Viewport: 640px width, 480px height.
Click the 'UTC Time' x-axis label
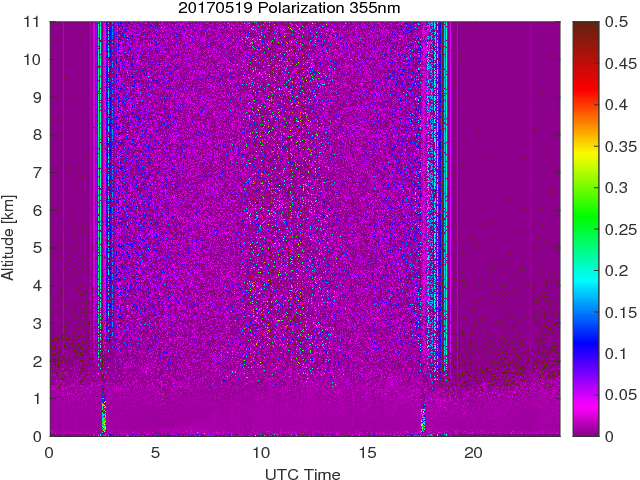click(303, 473)
